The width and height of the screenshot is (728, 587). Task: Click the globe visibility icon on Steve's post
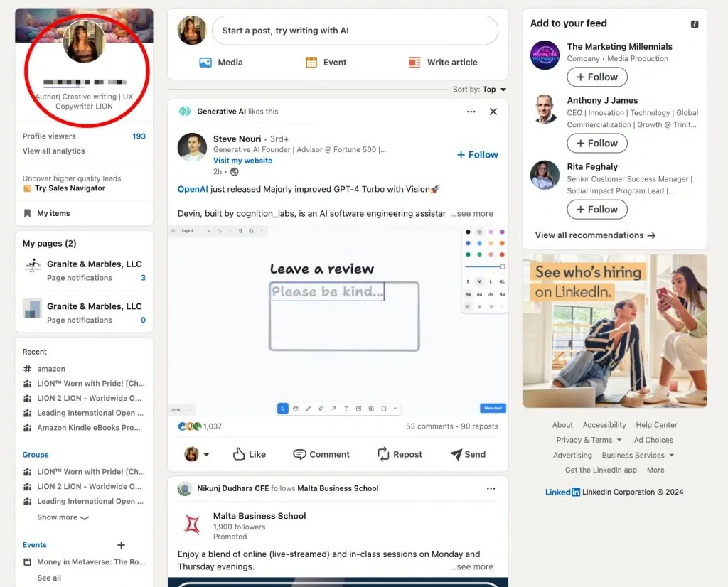[x=235, y=172]
